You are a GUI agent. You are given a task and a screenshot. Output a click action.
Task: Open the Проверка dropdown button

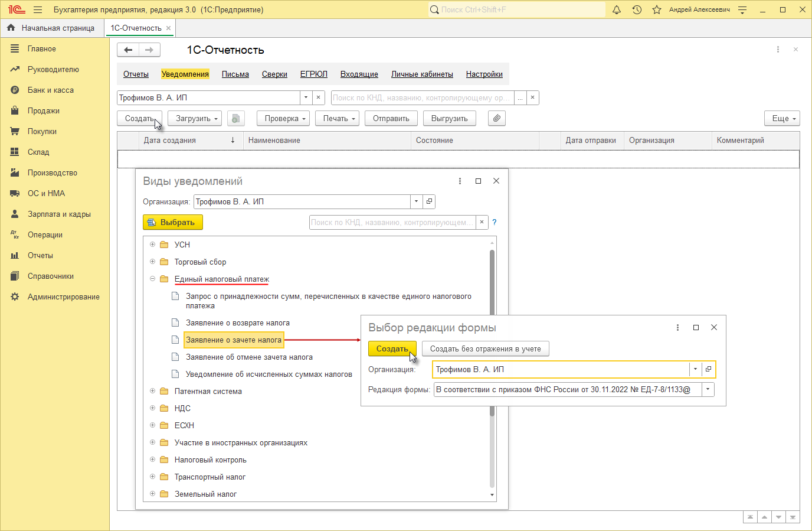[283, 119]
